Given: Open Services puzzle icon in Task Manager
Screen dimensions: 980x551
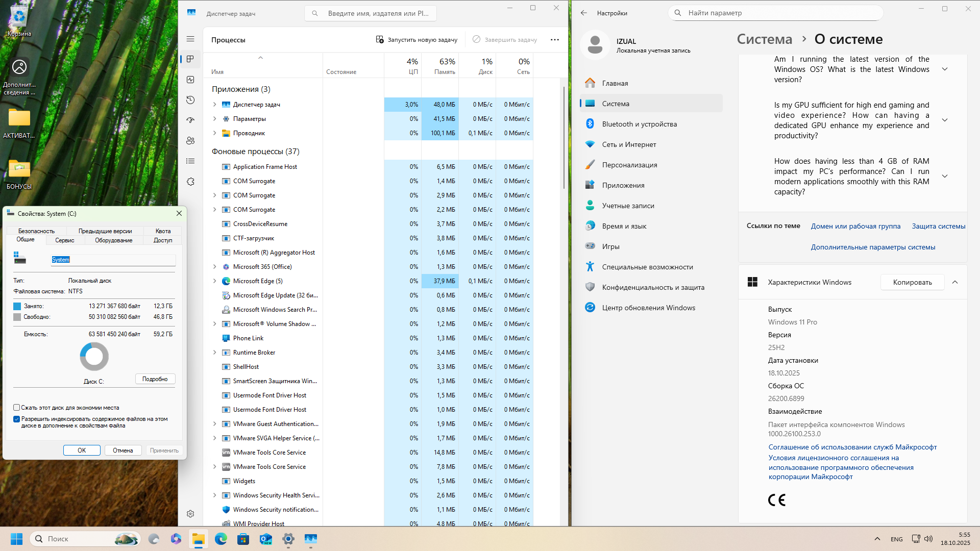Looking at the screenshot, I should pos(190,182).
